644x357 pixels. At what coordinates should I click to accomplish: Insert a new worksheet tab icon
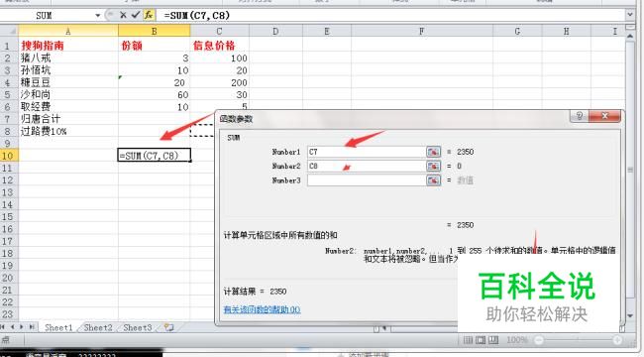[x=168, y=327]
